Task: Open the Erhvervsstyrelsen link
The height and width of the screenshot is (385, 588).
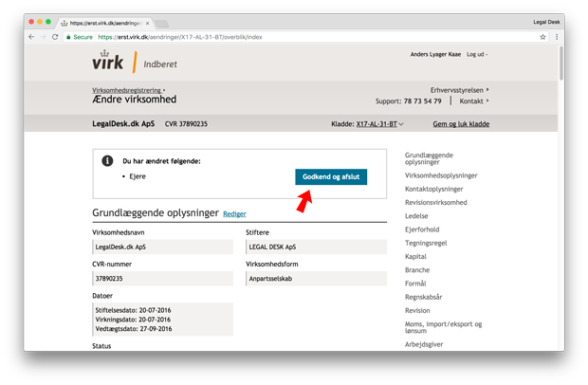Action: [x=459, y=90]
